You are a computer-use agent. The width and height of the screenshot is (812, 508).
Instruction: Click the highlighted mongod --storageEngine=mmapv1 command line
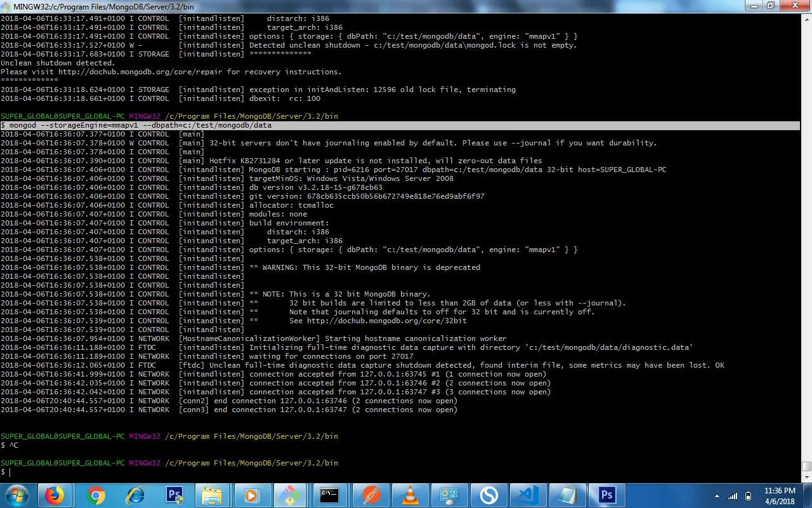[400, 125]
